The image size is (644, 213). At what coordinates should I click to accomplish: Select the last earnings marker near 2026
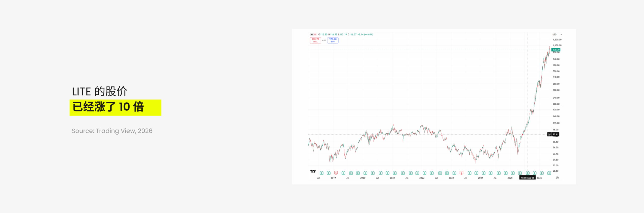pyautogui.click(x=549, y=173)
